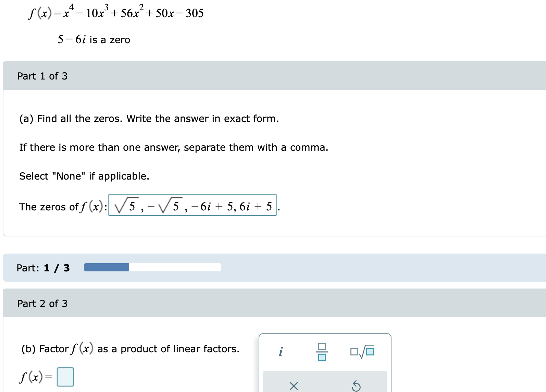Click the empty f(x) answer box
The width and height of the screenshot is (546, 392).
[x=65, y=377]
